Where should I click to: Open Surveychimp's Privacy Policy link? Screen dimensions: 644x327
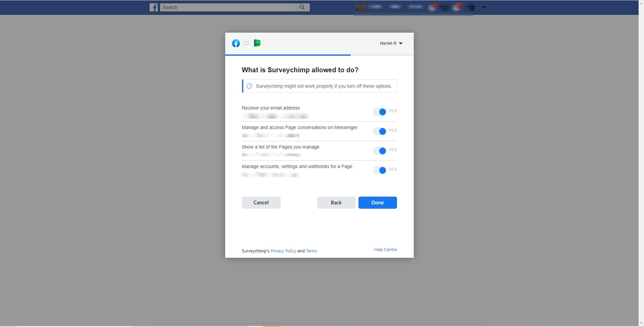[283, 251]
